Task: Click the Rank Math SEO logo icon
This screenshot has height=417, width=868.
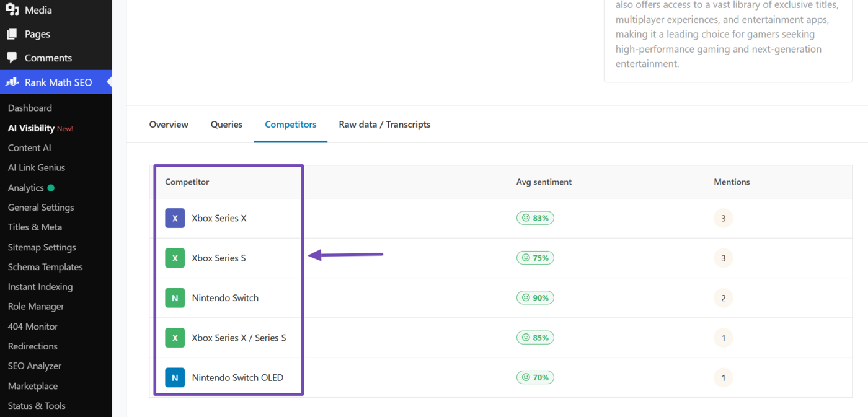Action: 12,82
